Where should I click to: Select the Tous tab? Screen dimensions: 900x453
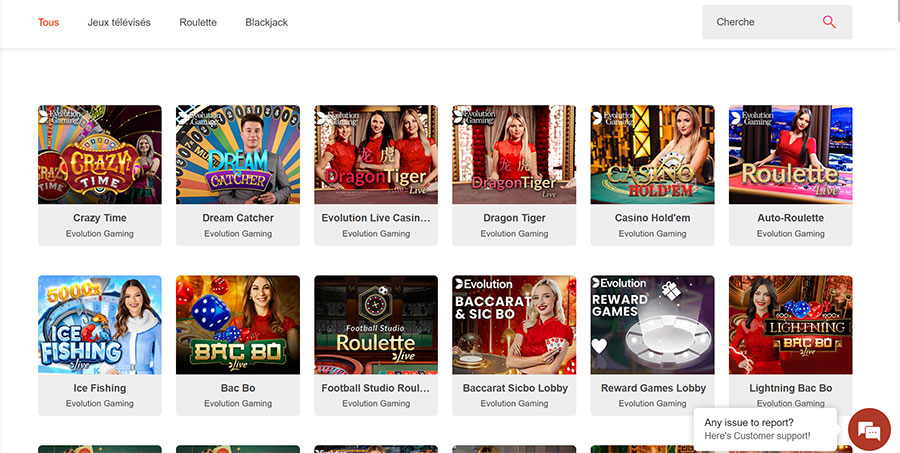point(48,22)
